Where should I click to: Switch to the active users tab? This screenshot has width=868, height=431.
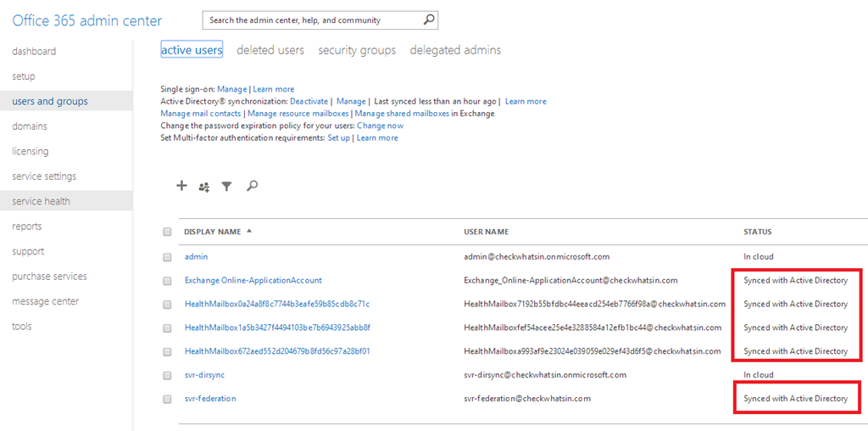pyautogui.click(x=192, y=50)
